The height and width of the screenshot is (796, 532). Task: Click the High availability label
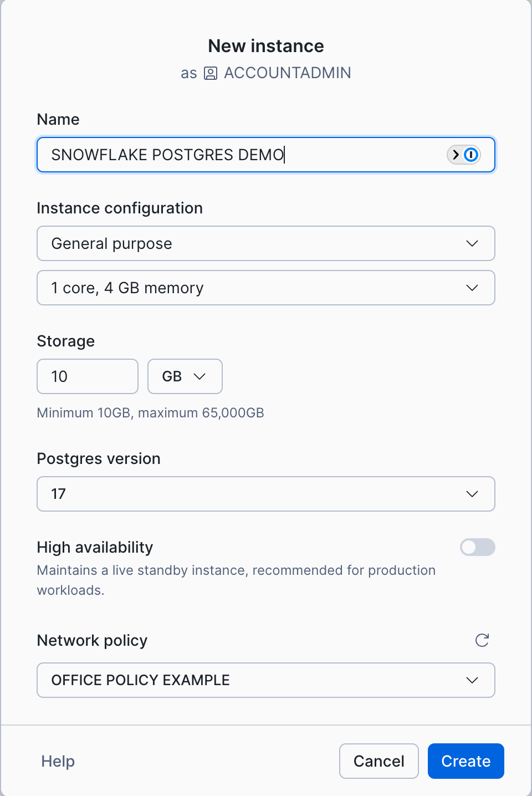tap(95, 548)
